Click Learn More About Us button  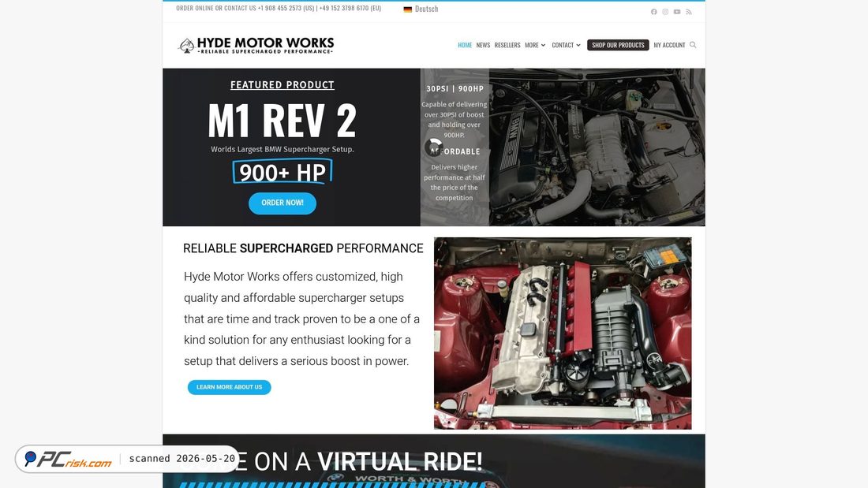click(x=229, y=387)
